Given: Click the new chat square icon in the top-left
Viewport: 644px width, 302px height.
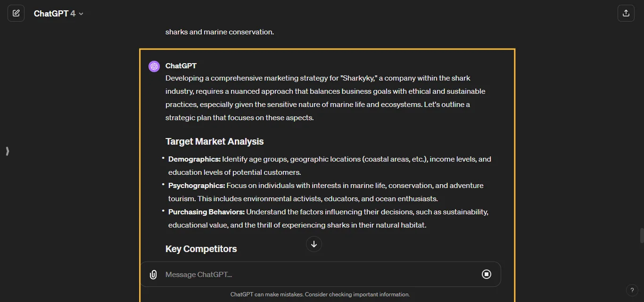Looking at the screenshot, I should tap(16, 13).
